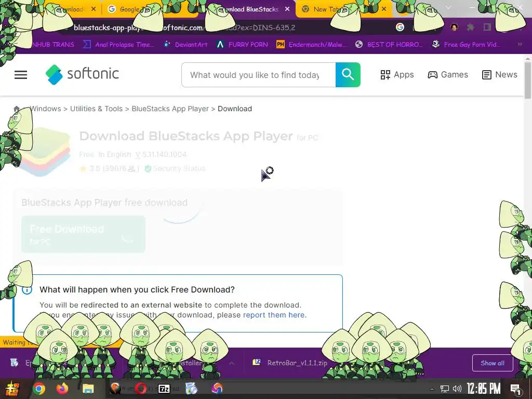Open the Apps section icon in header
Viewport: 532px width, 399px height.
click(385, 75)
